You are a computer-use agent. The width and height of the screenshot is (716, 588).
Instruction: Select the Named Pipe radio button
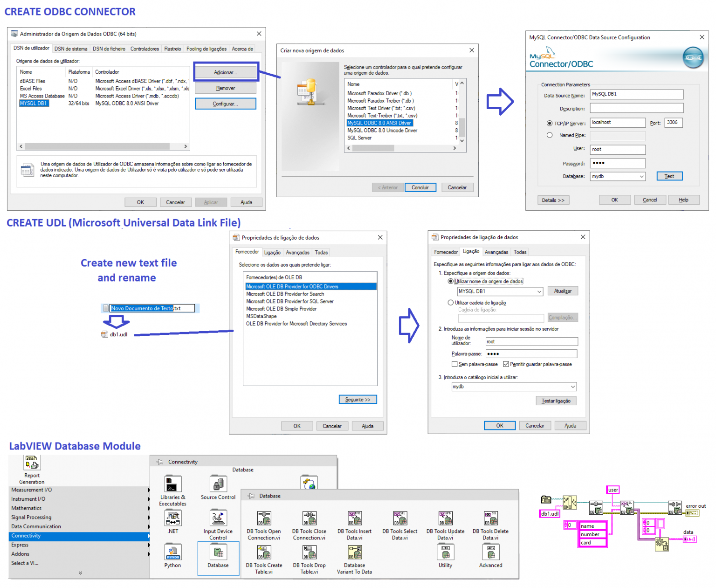click(550, 135)
